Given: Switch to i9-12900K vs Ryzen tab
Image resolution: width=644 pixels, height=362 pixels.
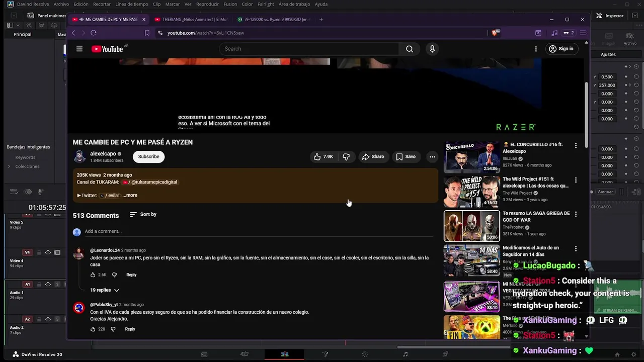Looking at the screenshot, I should click(274, 19).
